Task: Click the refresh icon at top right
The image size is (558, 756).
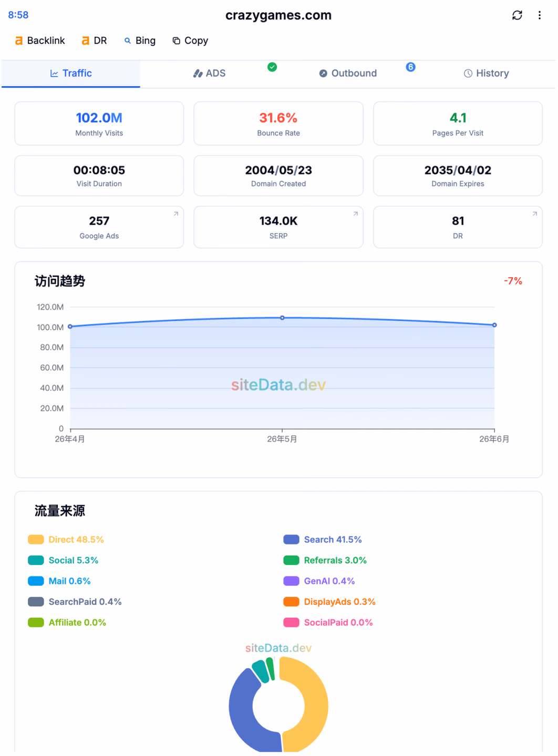Action: (x=517, y=15)
